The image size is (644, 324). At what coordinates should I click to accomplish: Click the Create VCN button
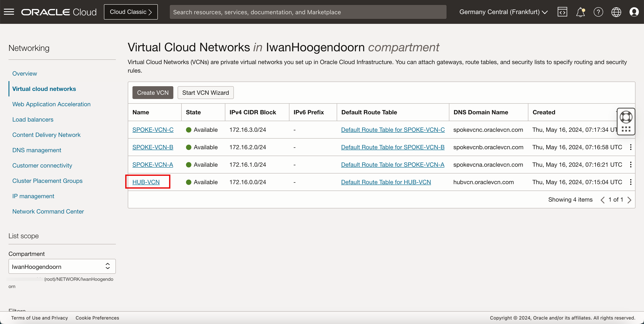pyautogui.click(x=152, y=93)
